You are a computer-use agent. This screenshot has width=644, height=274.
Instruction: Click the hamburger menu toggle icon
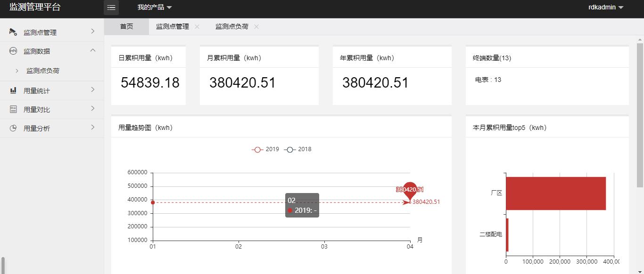(x=111, y=8)
